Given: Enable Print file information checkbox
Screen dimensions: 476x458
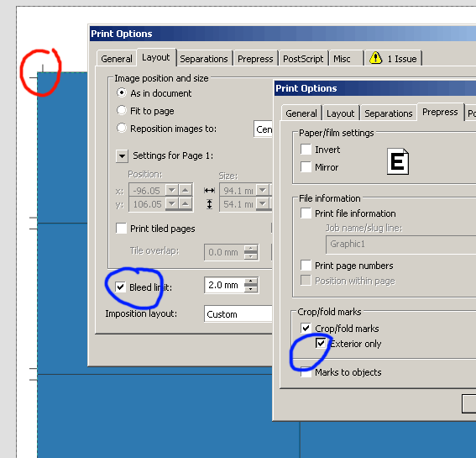Looking at the screenshot, I should pos(306,213).
